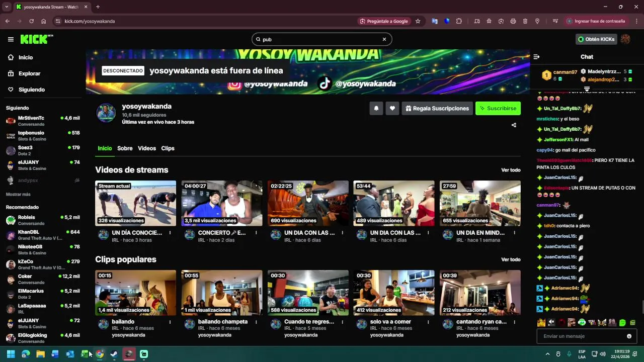Image resolution: width=644 pixels, height=362 pixels.
Task: Click the Obtén KICKs button
Action: click(596, 39)
